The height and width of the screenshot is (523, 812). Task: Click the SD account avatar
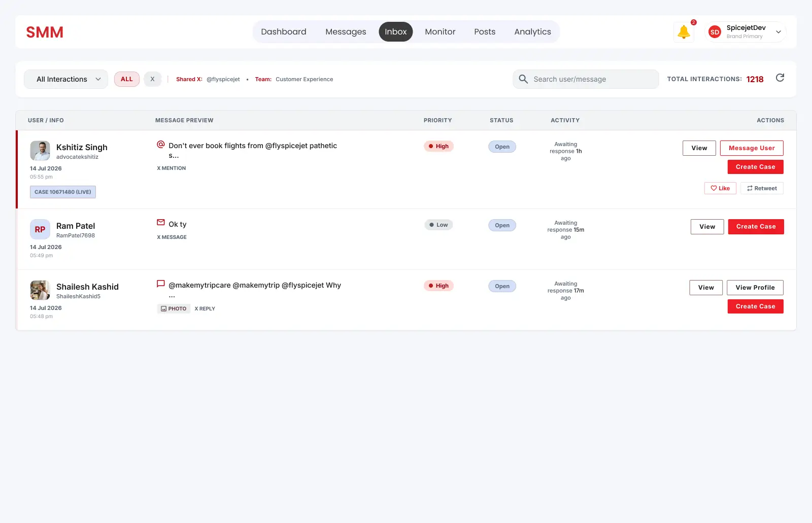715,32
